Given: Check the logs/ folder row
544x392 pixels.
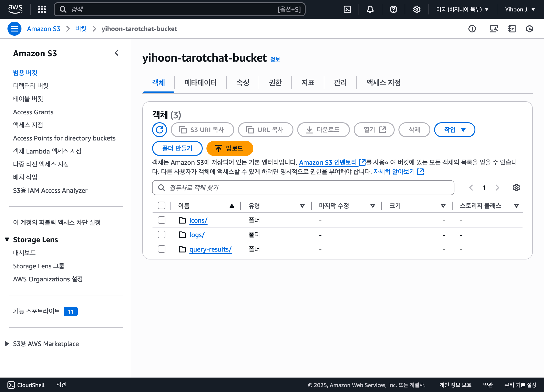Looking at the screenshot, I should pyautogui.click(x=161, y=235).
